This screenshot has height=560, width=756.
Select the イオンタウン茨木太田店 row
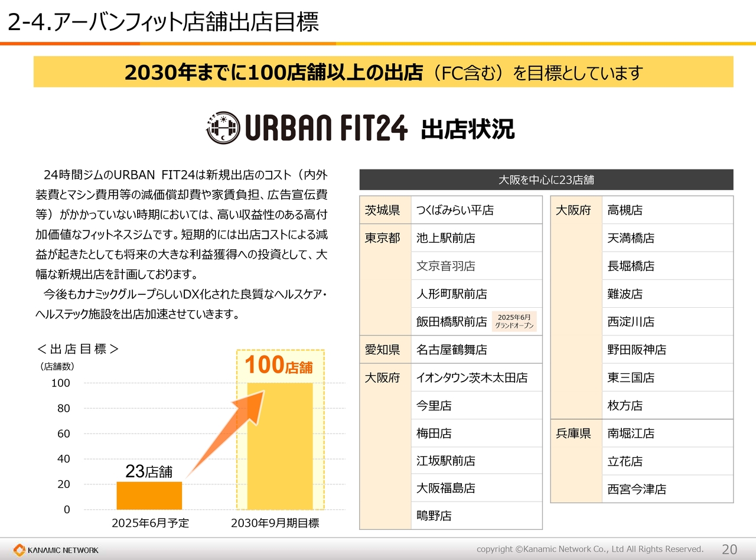point(477,377)
